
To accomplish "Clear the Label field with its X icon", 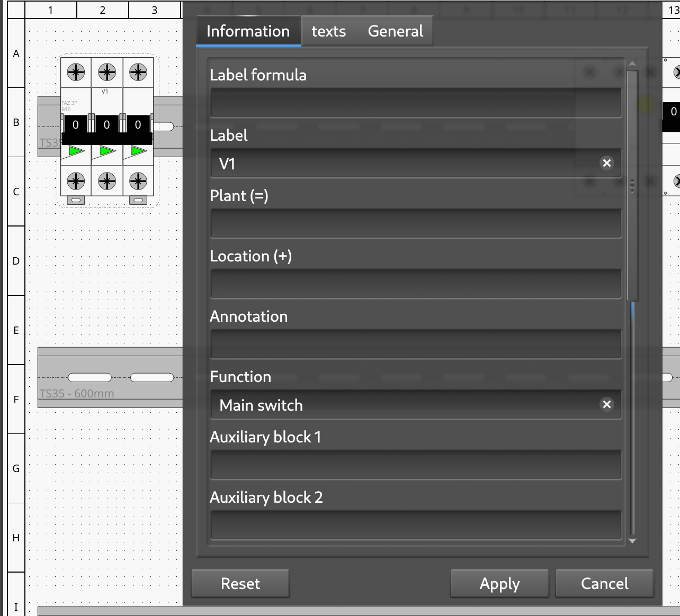I will tap(606, 163).
